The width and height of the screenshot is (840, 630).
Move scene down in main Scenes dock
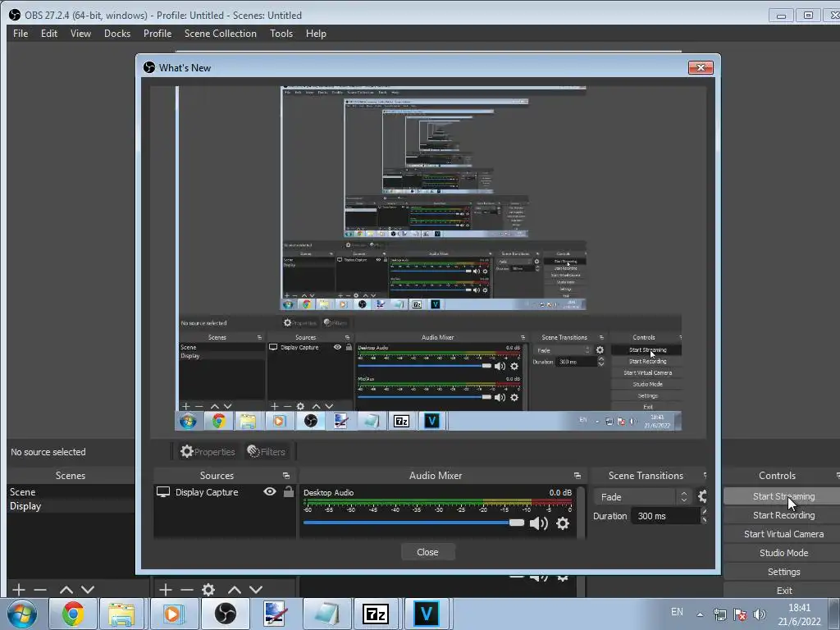pos(88,590)
